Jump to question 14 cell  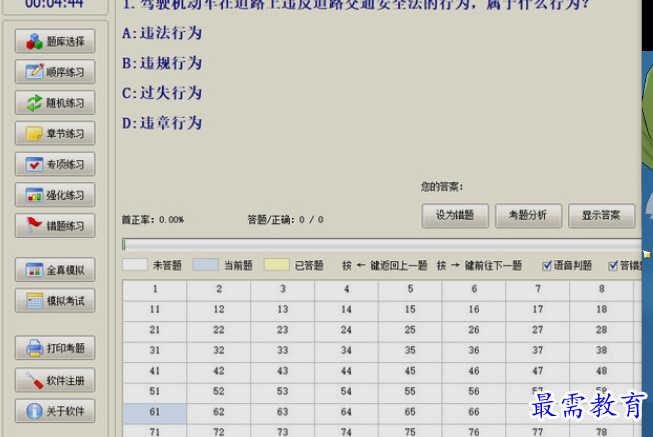346,310
